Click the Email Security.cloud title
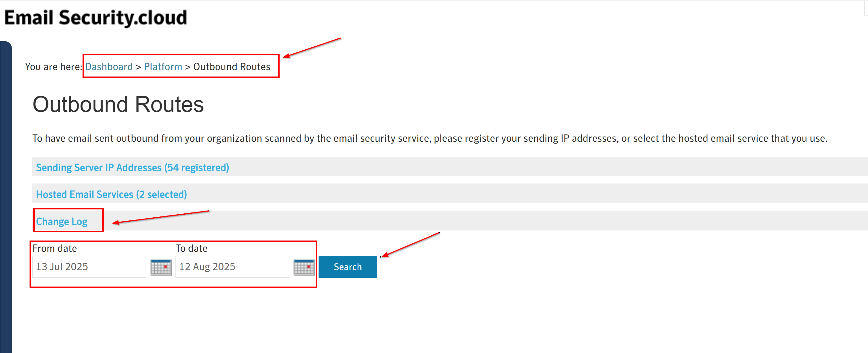Viewport: 868px width, 353px height. [x=96, y=18]
